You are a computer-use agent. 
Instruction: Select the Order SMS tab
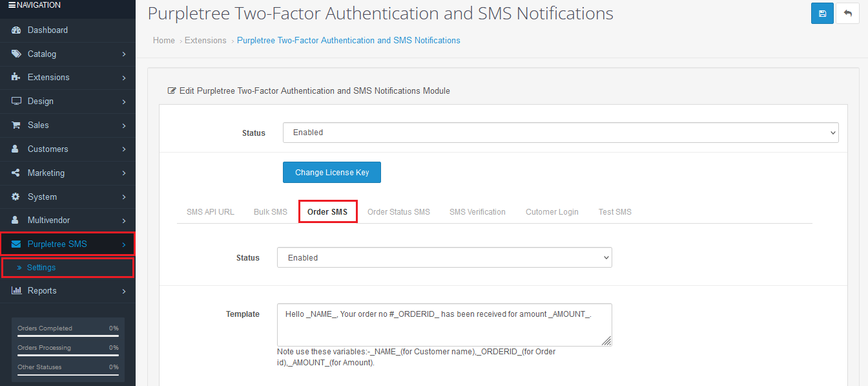327,212
